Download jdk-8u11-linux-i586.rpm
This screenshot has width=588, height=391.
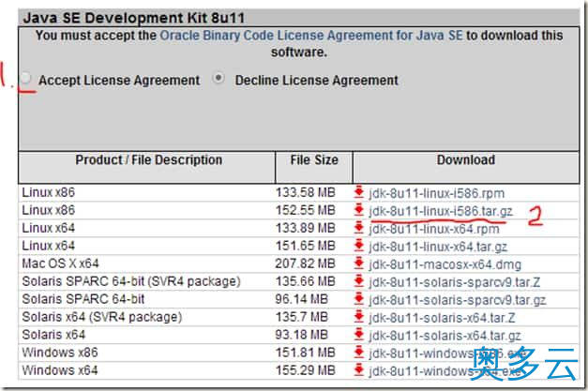[436, 193]
